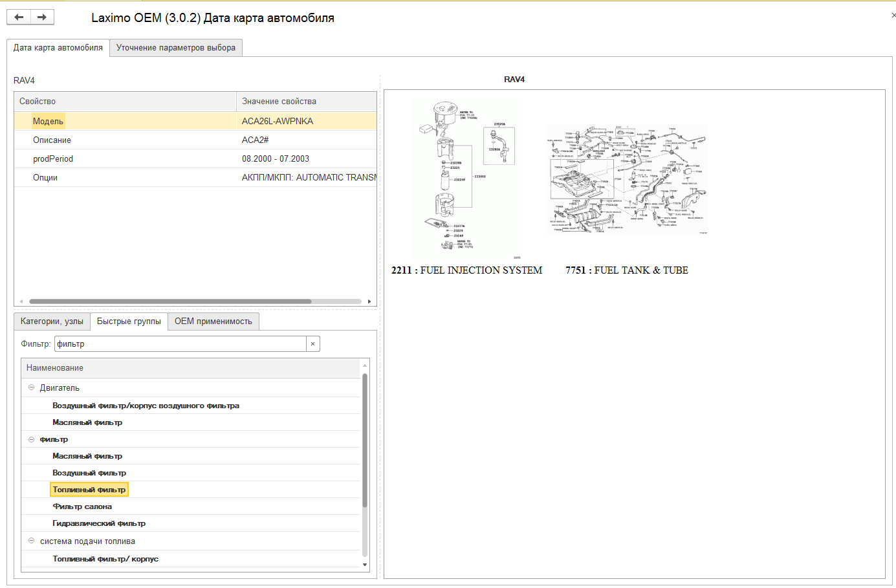
Task: Select Масляный фильтр under Двигатель
Action: (x=191, y=422)
